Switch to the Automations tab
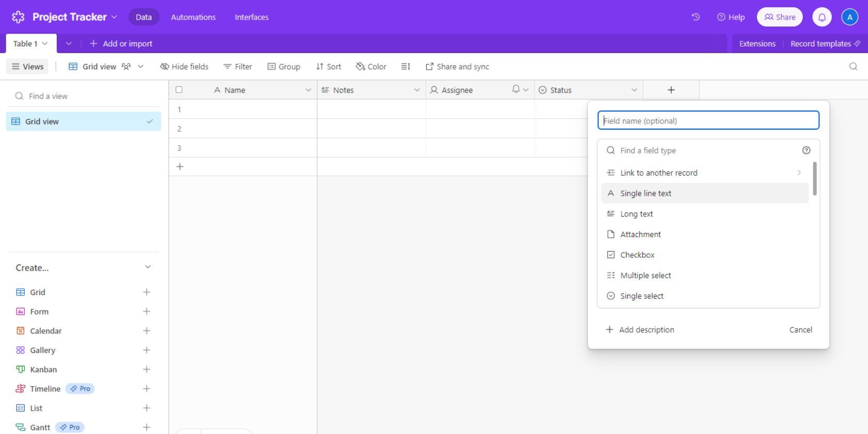Screen dimensions: 868x434 pyautogui.click(x=193, y=17)
